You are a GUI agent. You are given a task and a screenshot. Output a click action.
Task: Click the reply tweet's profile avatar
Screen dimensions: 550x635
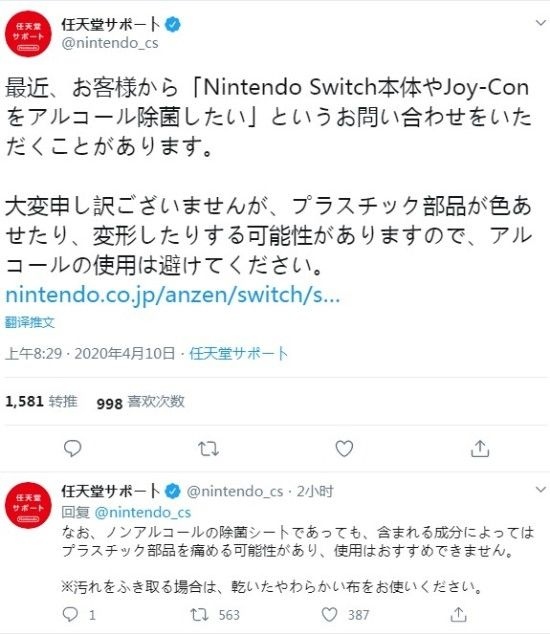tap(28, 505)
